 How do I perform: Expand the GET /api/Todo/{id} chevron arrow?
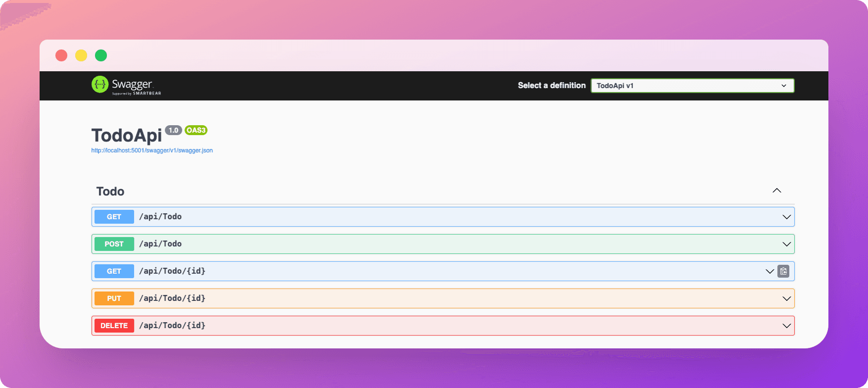[x=770, y=271]
